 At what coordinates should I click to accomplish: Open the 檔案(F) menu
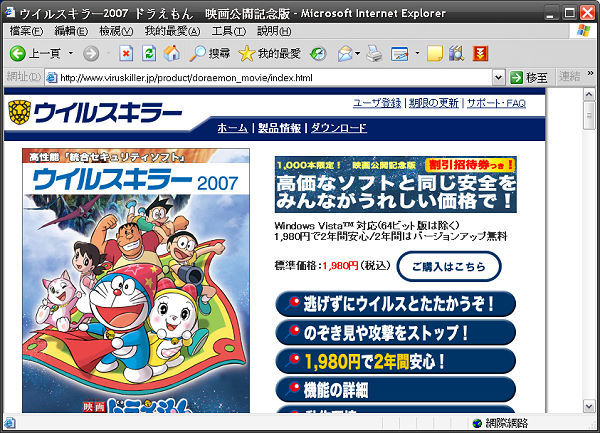point(26,31)
